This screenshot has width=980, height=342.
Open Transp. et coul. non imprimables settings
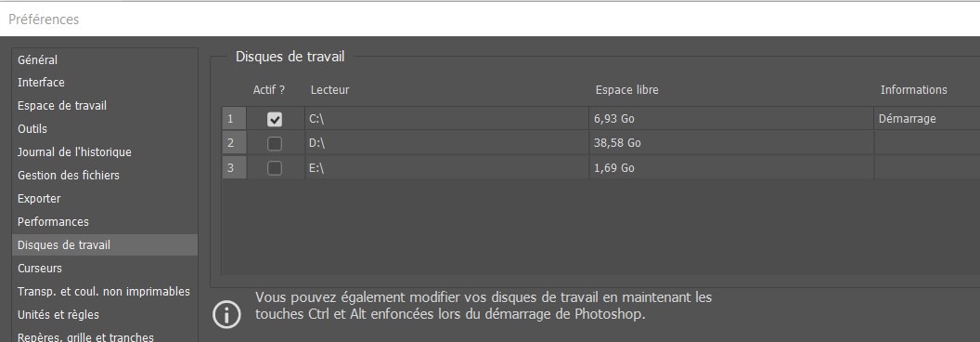tap(104, 291)
